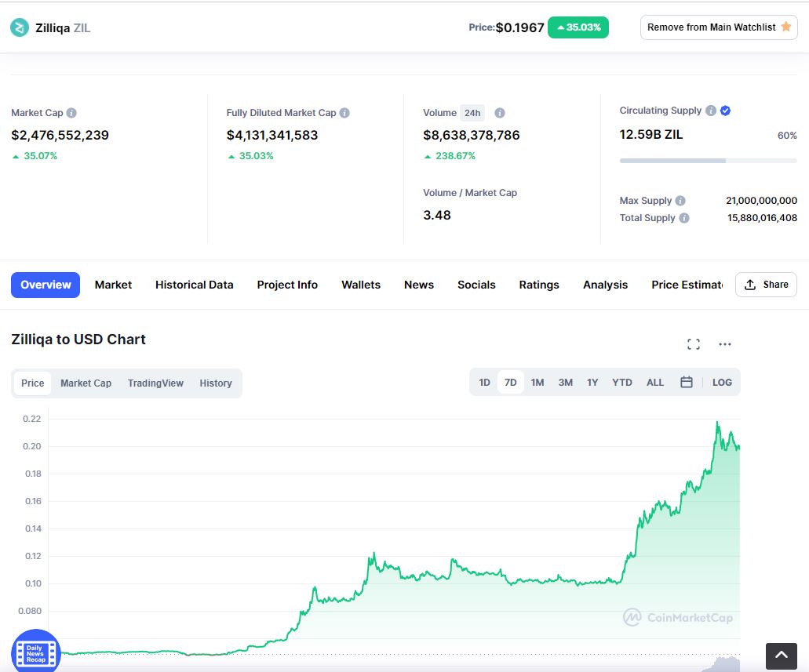Screen dimensions: 809x672
Task: Toggle the LOG scale on the chart
Action: point(722,382)
